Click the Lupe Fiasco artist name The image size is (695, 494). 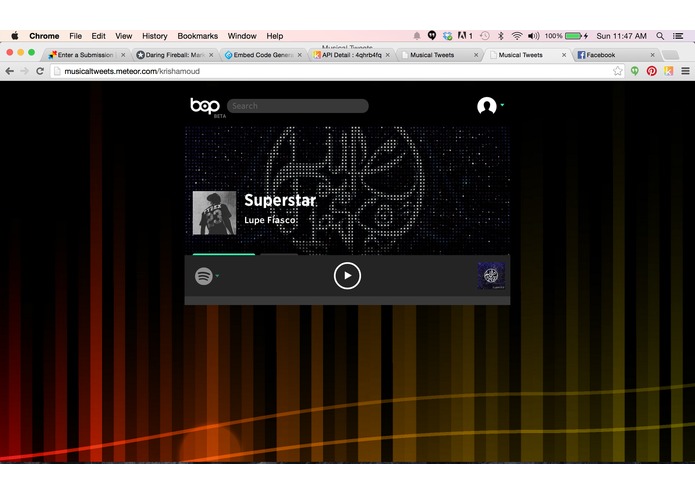click(x=270, y=220)
